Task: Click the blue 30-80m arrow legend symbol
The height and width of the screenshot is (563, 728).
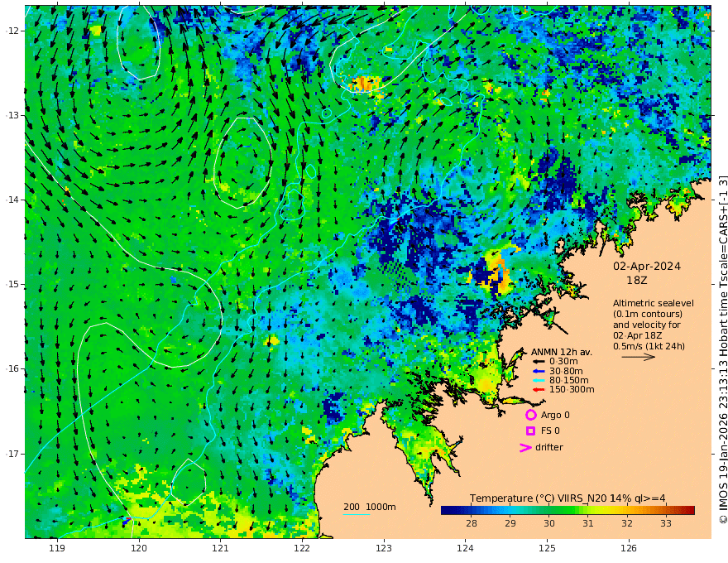Action: click(x=538, y=371)
